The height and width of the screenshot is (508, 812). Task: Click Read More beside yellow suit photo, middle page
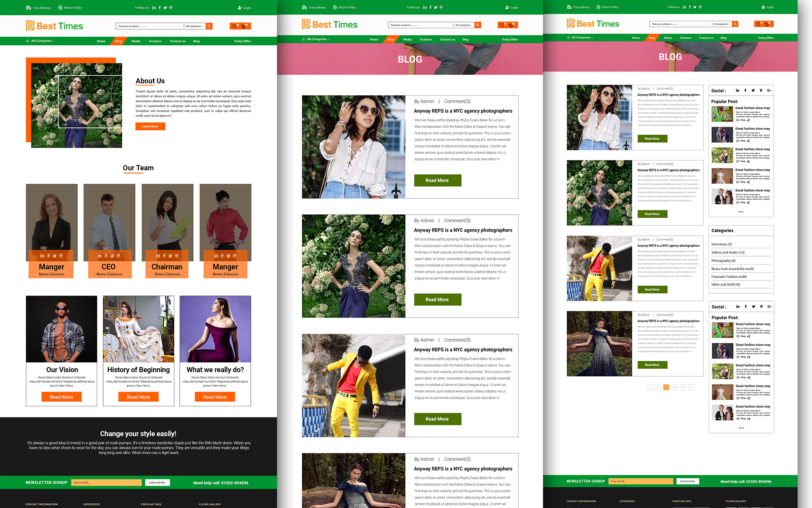pyautogui.click(x=437, y=419)
